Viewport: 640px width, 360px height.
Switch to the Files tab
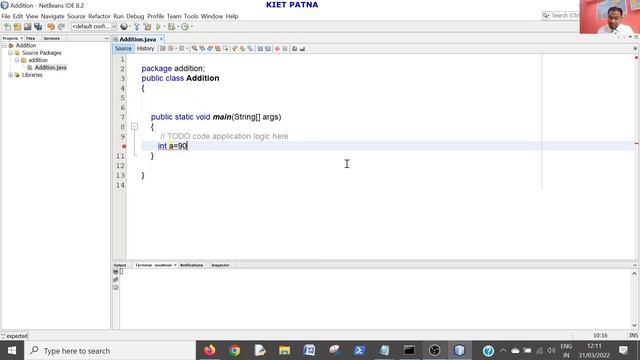click(x=31, y=38)
